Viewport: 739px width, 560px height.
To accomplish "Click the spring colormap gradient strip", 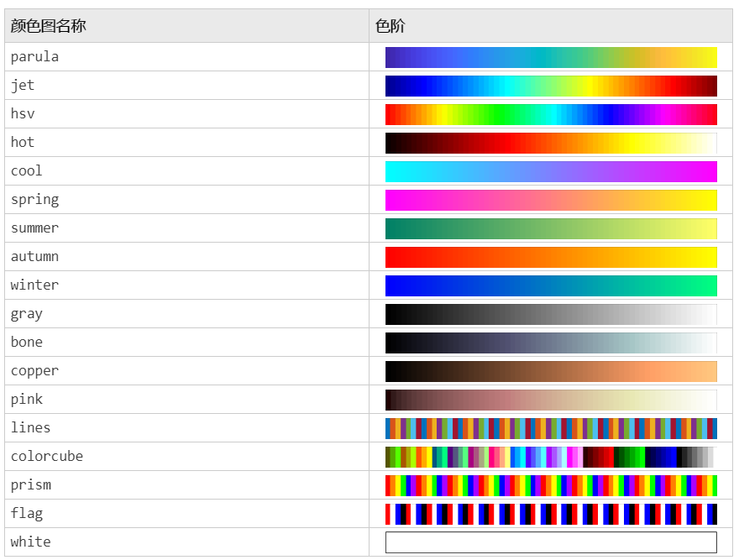I will [550, 199].
